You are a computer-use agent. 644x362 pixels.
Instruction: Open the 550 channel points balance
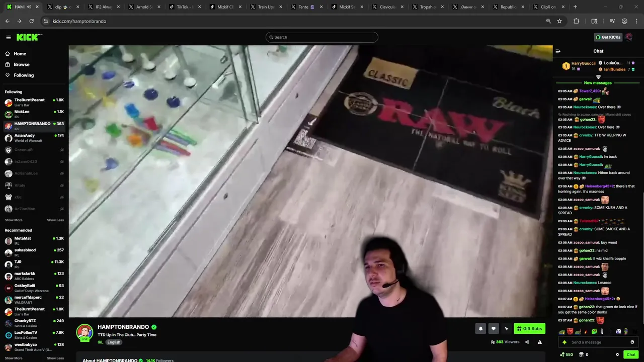(x=567, y=354)
